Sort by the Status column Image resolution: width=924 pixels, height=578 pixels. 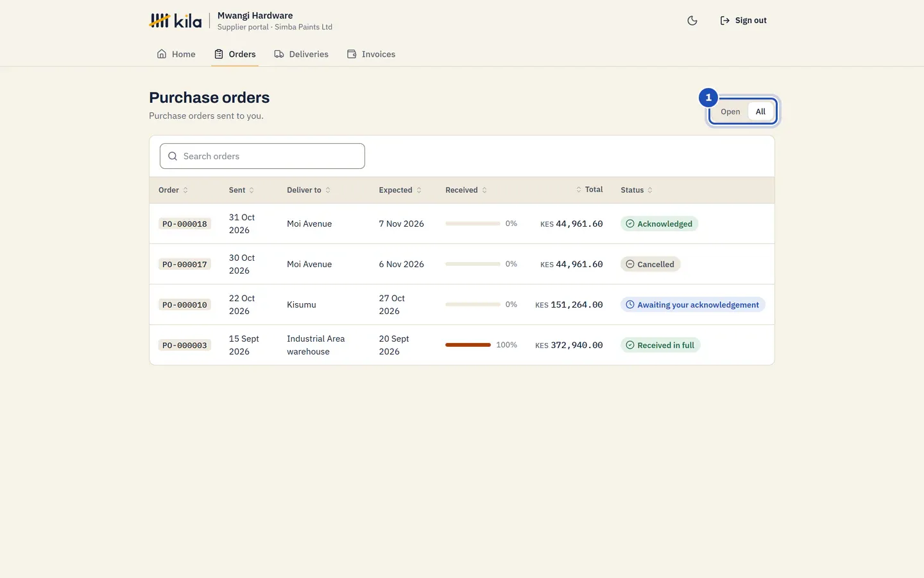point(637,190)
